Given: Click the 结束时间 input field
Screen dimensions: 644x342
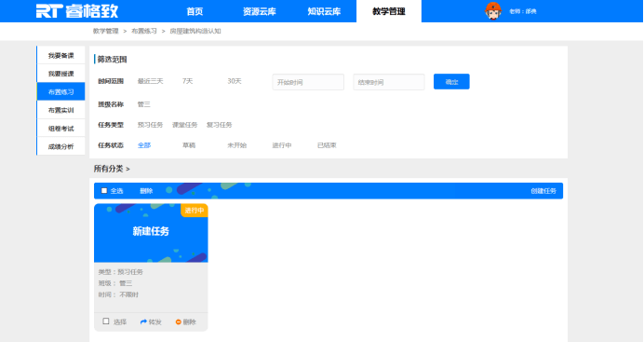Looking at the screenshot, I should (x=388, y=82).
